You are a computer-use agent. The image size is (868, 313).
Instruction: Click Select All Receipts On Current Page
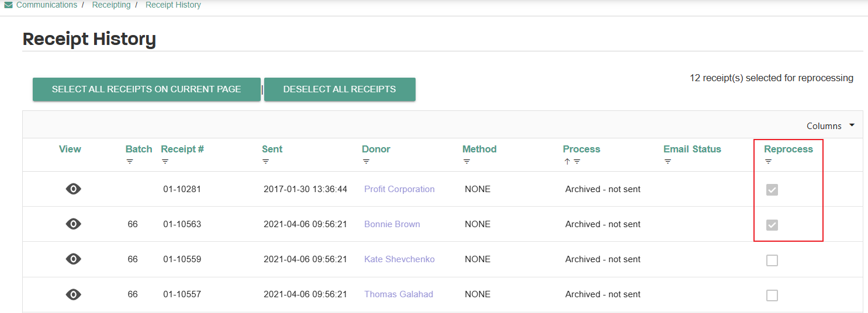click(146, 89)
